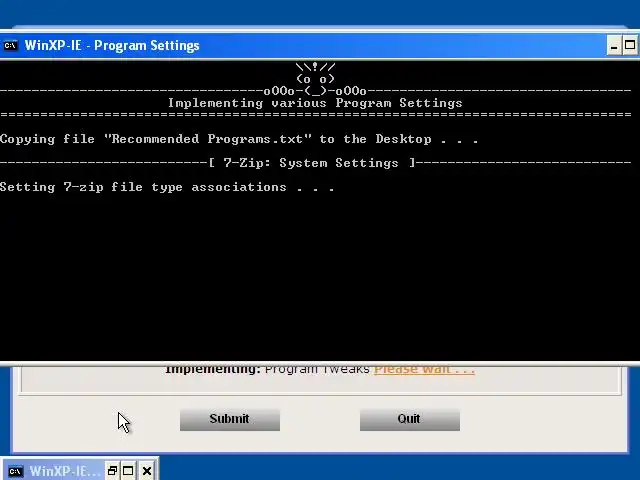Click the WinXP-IE Program Settings title bar text

tap(112, 45)
